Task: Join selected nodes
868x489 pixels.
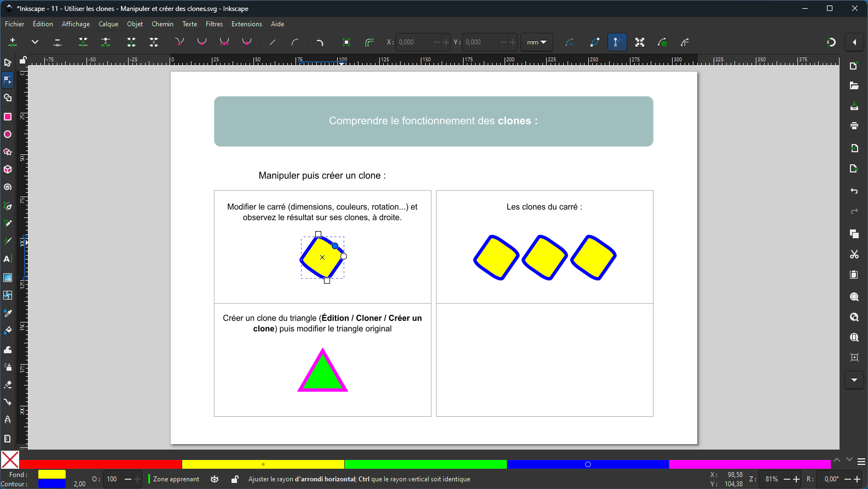Action: point(83,42)
